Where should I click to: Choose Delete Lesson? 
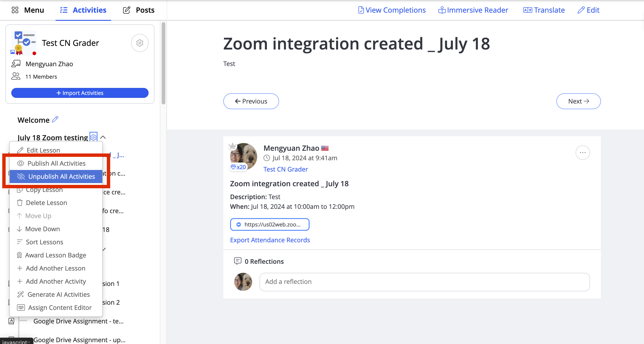56,203
